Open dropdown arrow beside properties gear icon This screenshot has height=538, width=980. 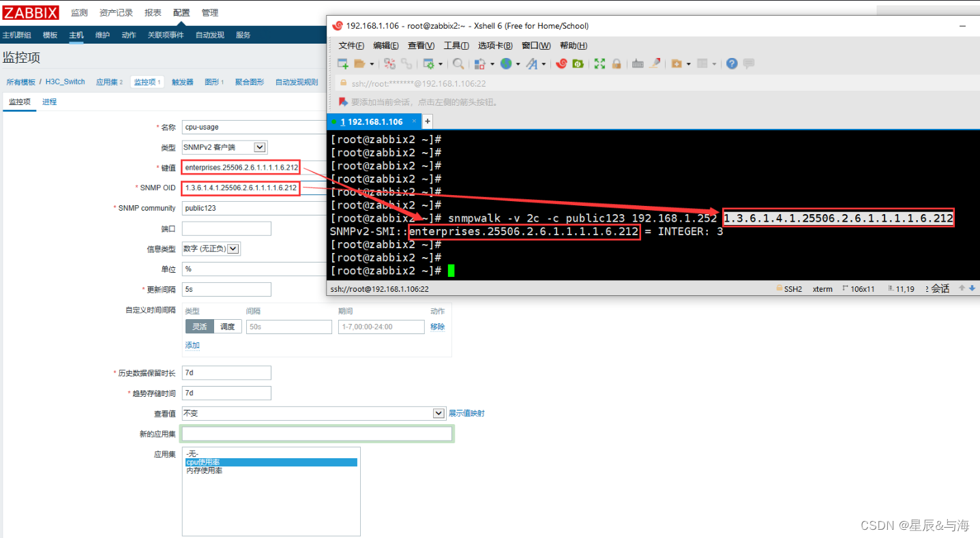441,64
